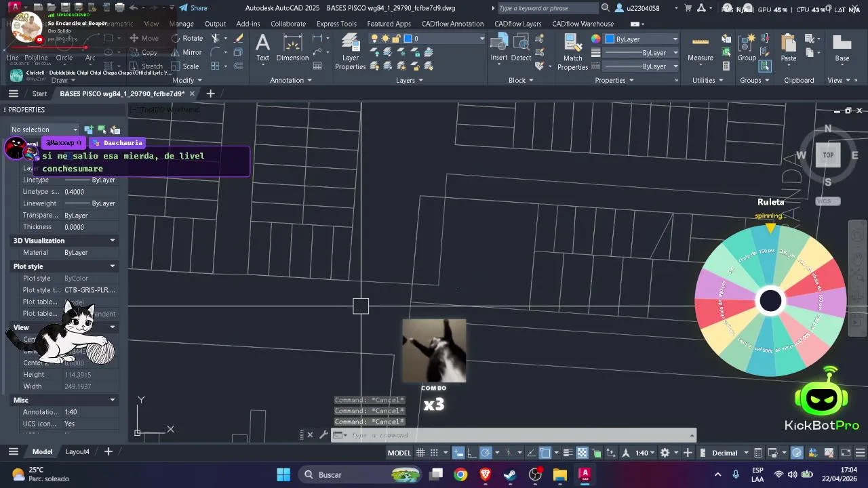Switch to the Layout4 tab
Image resolution: width=868 pixels, height=488 pixels.
tap(77, 451)
